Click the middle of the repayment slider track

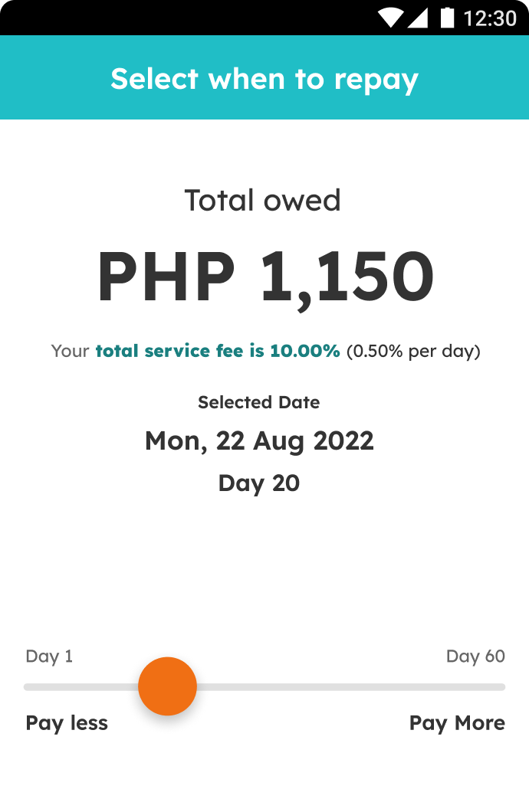[x=264, y=687]
